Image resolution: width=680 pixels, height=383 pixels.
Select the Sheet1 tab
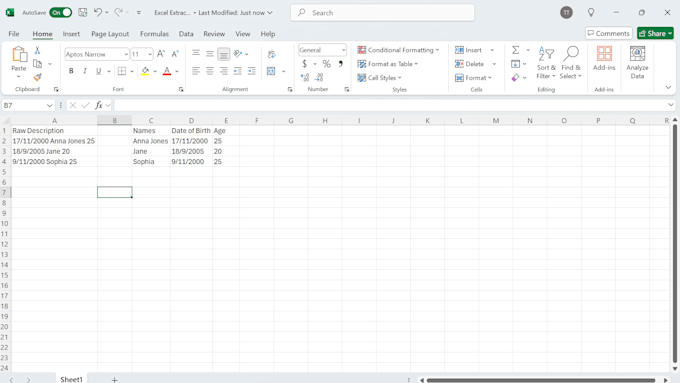(71, 379)
